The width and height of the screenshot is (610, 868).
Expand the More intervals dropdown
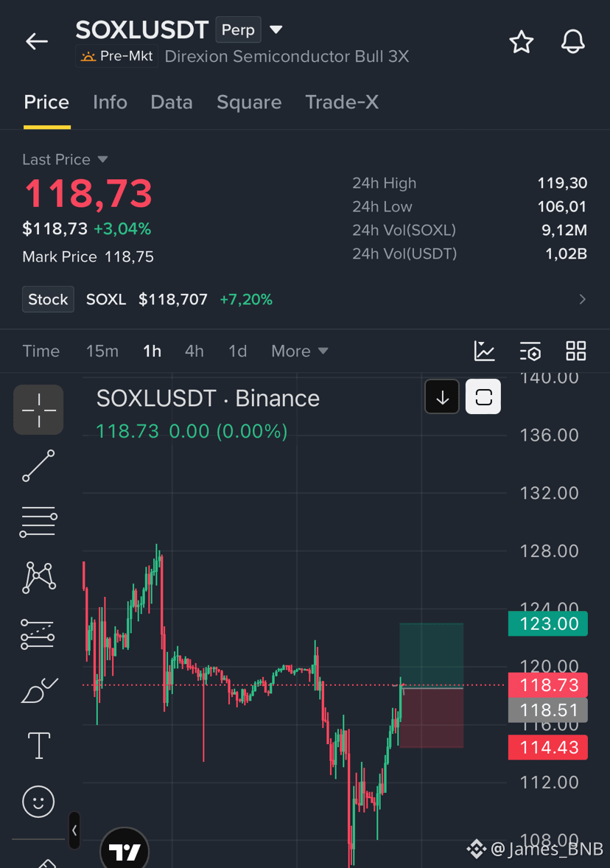tap(299, 351)
